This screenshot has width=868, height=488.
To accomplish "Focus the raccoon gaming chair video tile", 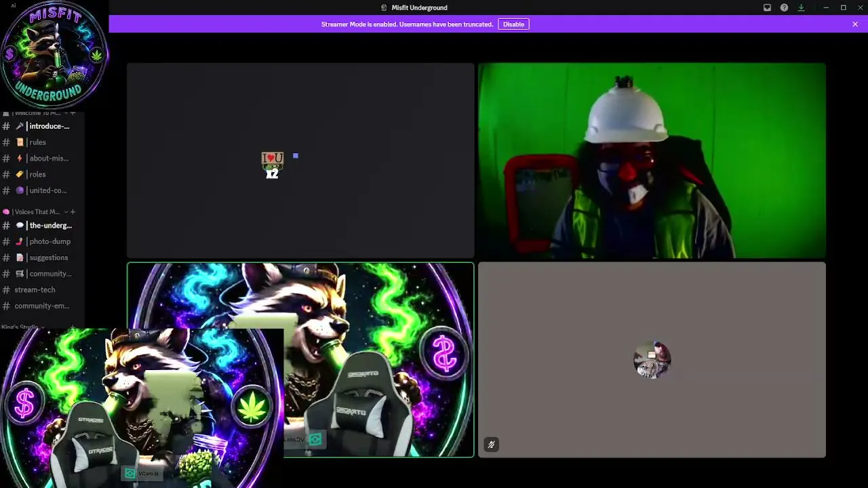I will 300,360.
